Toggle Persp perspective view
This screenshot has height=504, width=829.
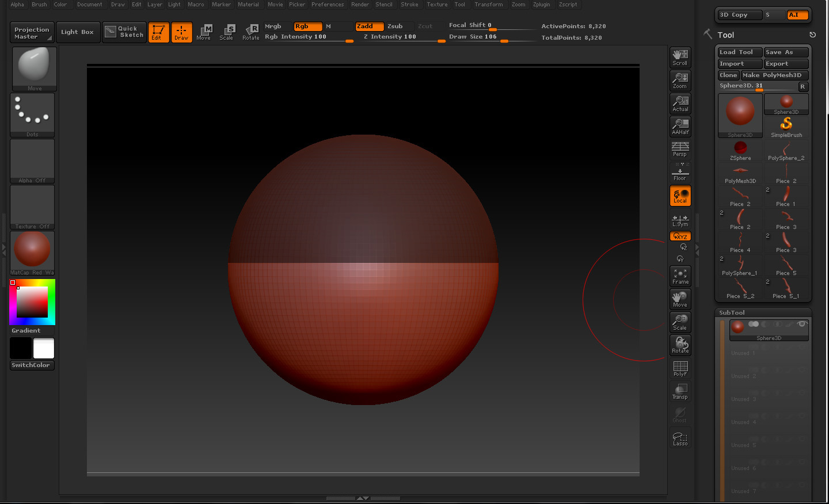click(x=680, y=149)
